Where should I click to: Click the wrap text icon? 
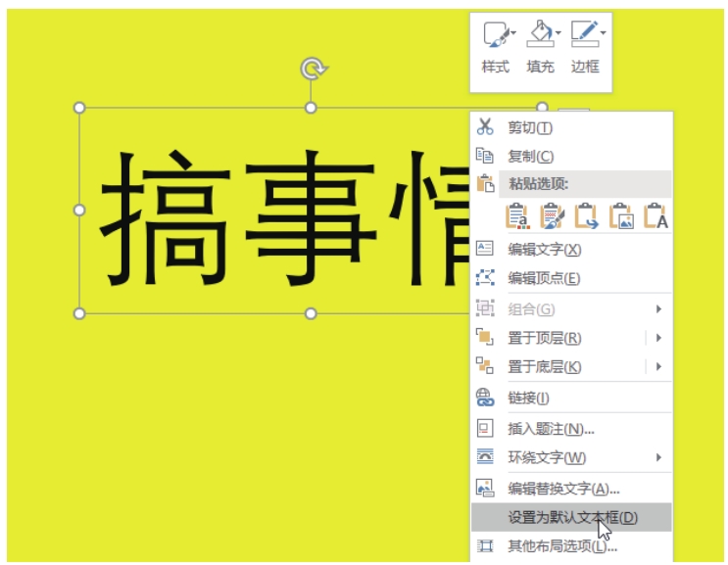(x=485, y=456)
